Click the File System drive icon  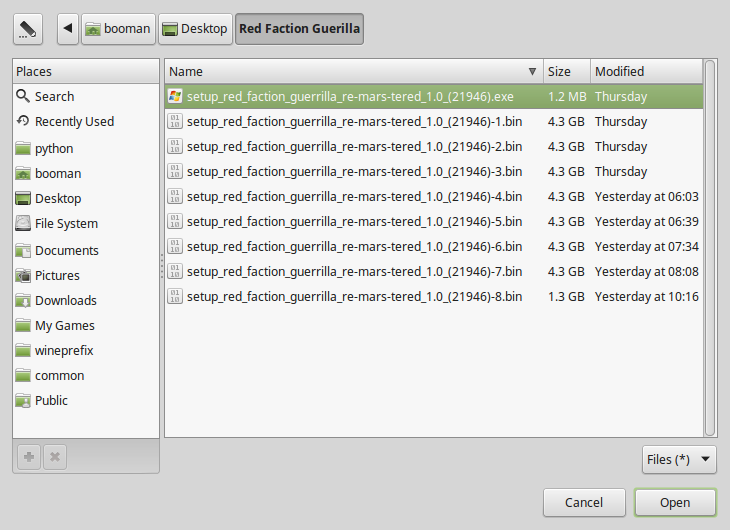[23, 224]
